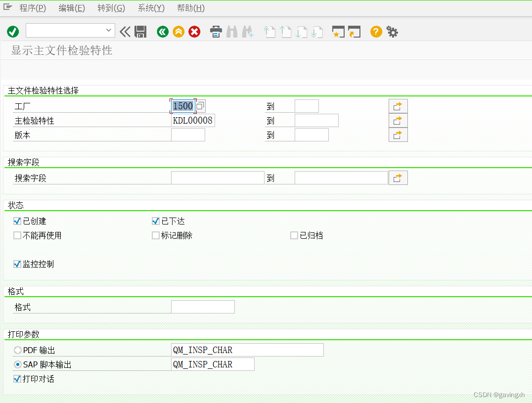Screen dimensions: 532x403
Task: Open Help with the question mark icon
Action: 376,32
